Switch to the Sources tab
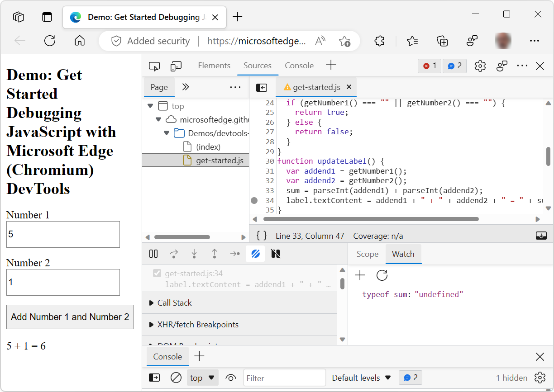 pos(258,66)
